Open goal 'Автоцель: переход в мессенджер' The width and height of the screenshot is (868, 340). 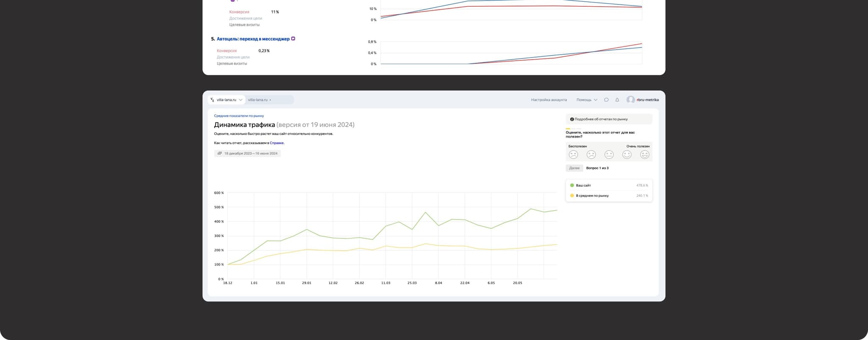point(253,39)
